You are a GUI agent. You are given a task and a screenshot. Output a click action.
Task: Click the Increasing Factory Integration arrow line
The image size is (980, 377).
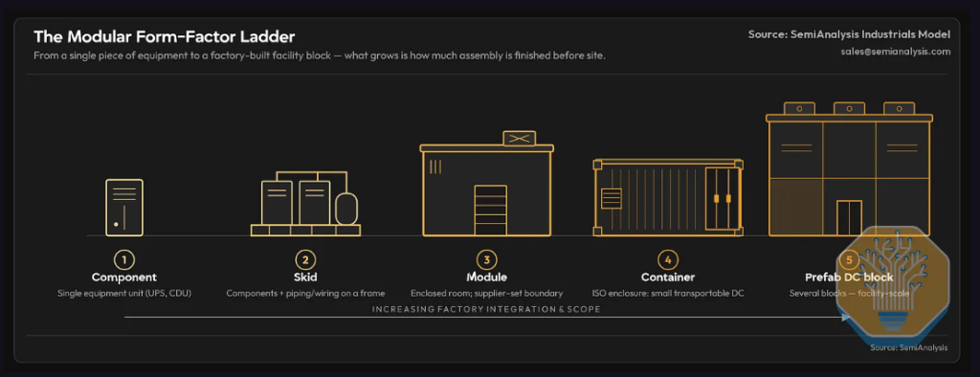point(487,318)
